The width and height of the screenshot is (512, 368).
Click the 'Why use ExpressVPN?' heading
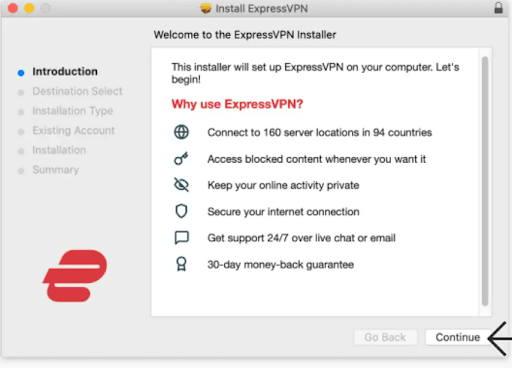tap(237, 104)
